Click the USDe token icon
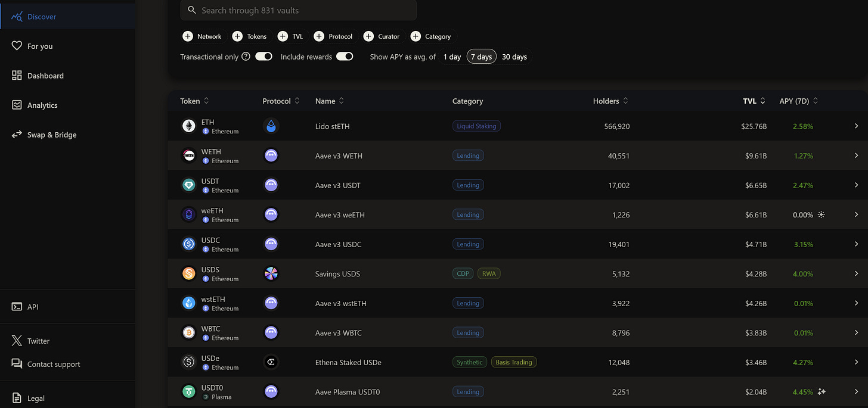The height and width of the screenshot is (408, 868). click(188, 362)
